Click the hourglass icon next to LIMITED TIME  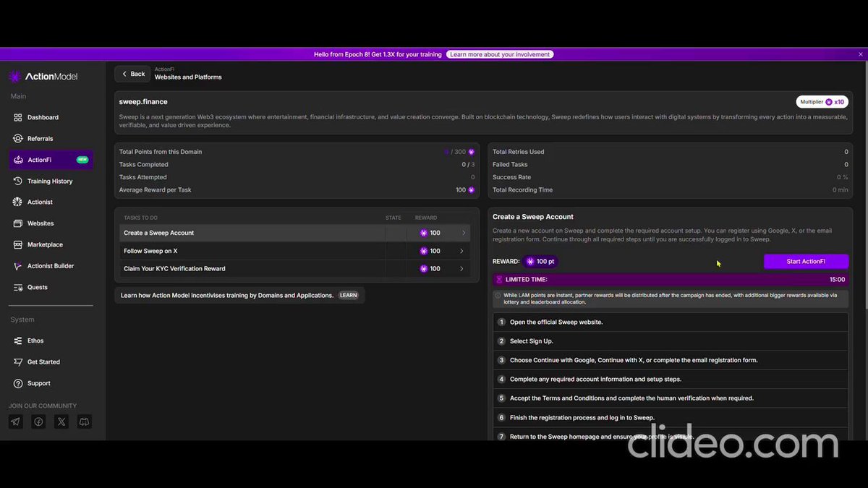tap(499, 279)
